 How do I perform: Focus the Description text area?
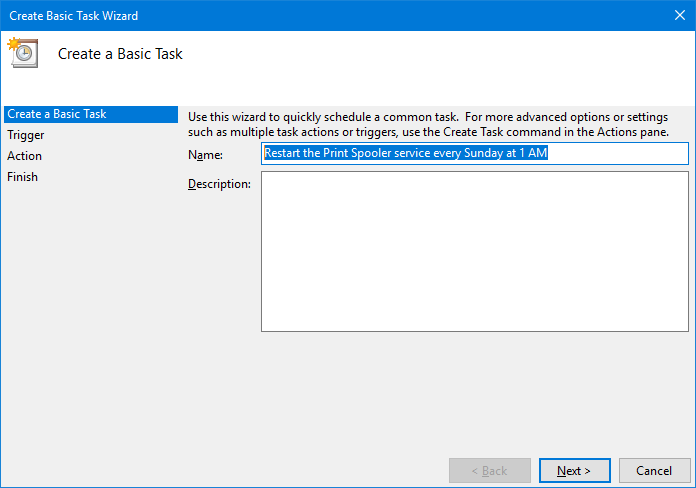[475, 251]
